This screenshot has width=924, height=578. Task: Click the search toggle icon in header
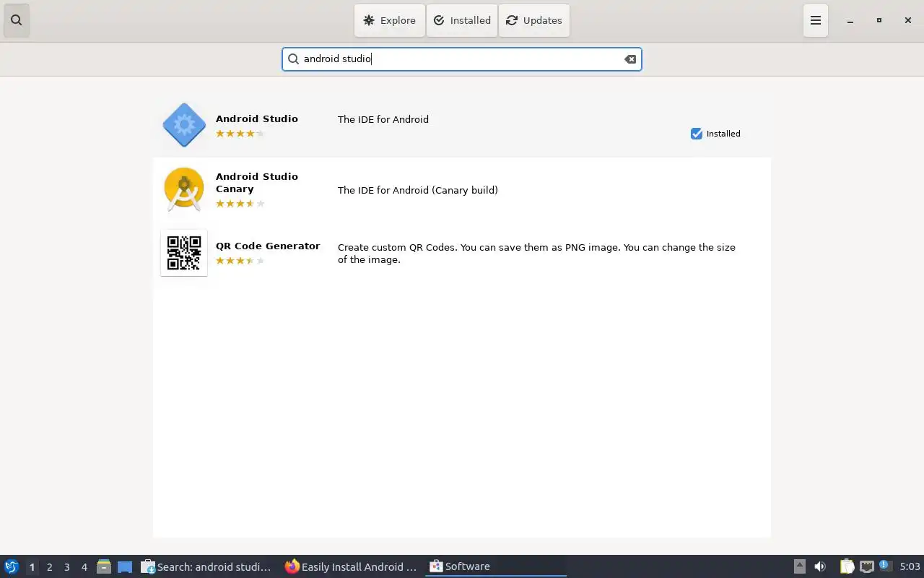click(17, 20)
